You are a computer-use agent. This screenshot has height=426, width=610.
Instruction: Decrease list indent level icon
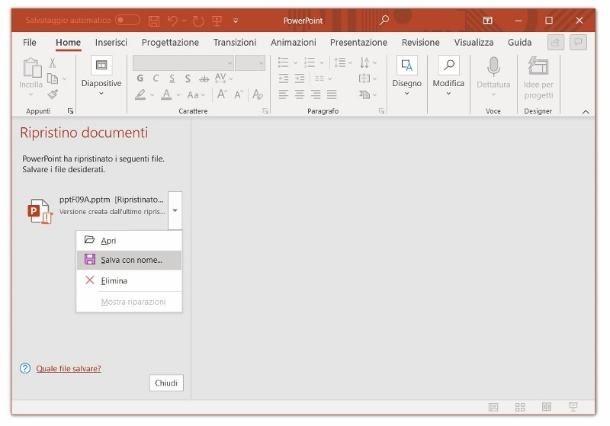pyautogui.click(x=283, y=79)
